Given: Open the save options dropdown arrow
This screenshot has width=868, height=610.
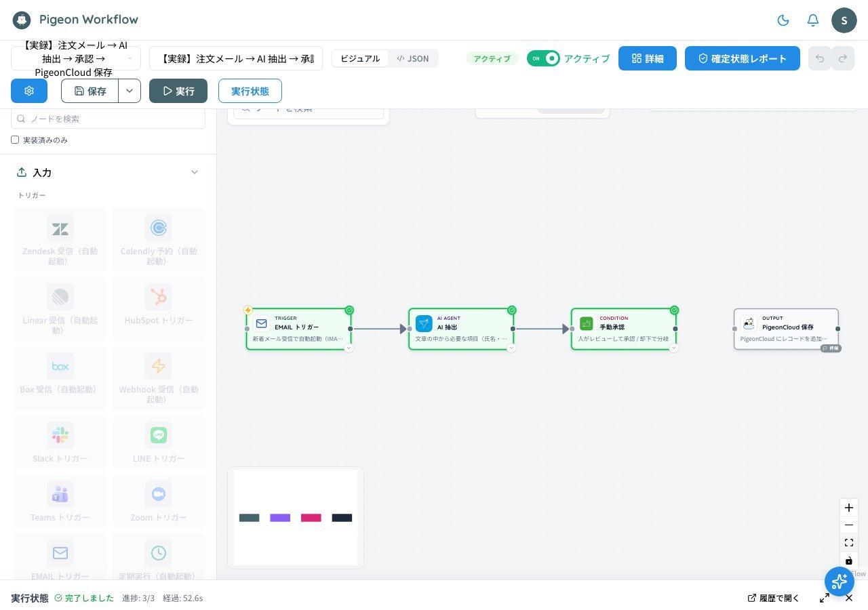Looking at the screenshot, I should pos(130,91).
